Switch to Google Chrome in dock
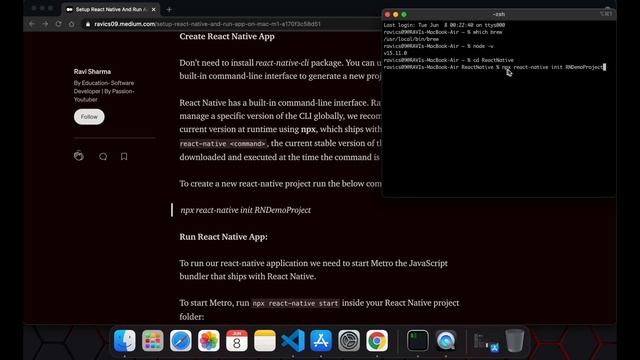Viewport: 640px width, 360px height. (x=377, y=340)
